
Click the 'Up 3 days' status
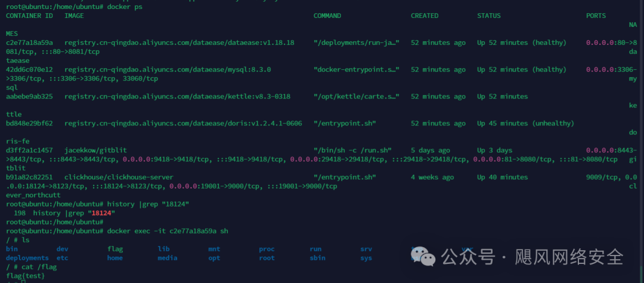click(x=494, y=150)
